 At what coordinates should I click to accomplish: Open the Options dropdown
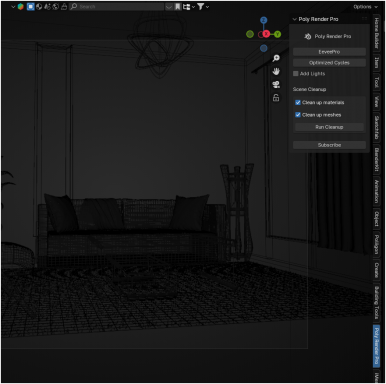365,7
